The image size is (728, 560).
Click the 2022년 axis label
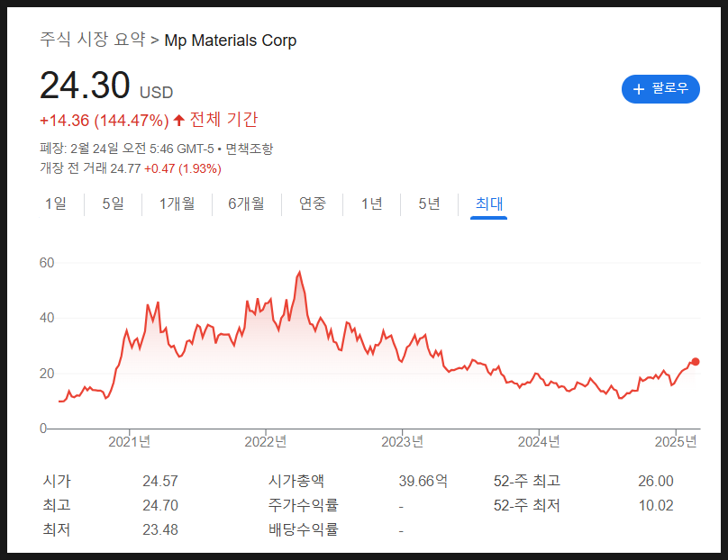266,441
